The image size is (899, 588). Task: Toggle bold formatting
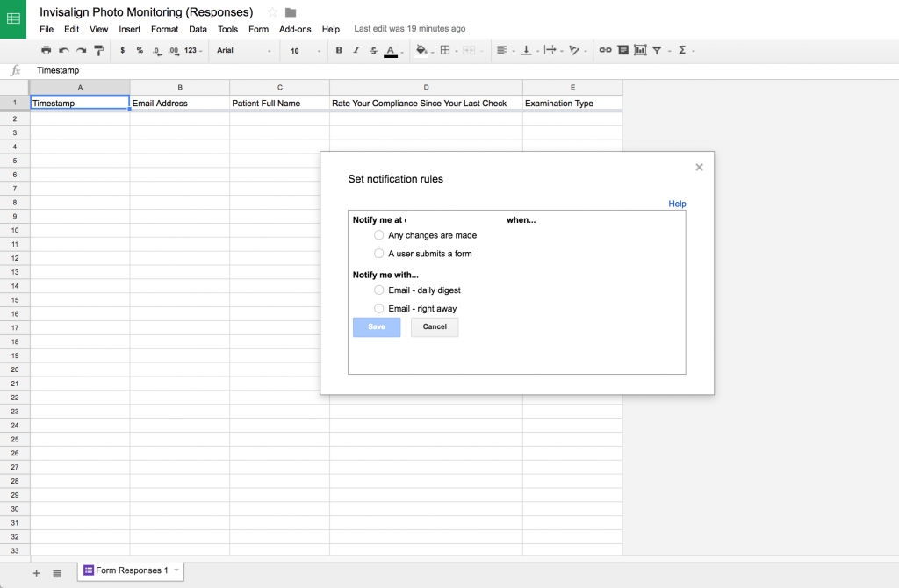pos(339,50)
